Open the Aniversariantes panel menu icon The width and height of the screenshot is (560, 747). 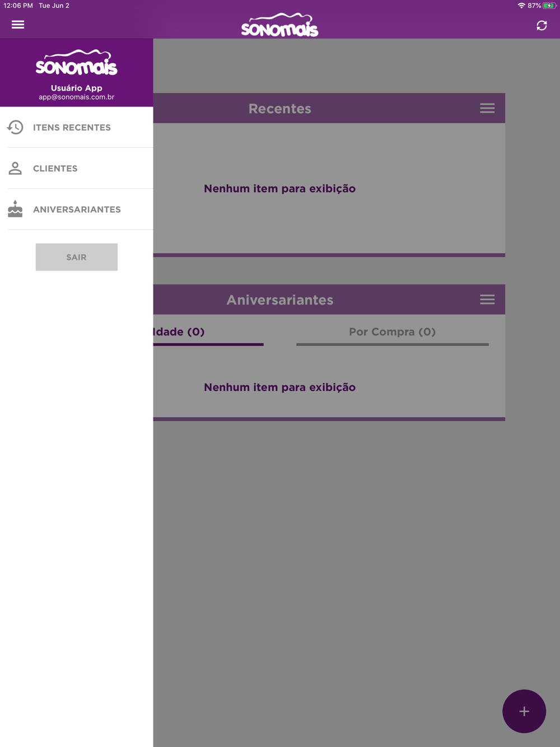[487, 300]
